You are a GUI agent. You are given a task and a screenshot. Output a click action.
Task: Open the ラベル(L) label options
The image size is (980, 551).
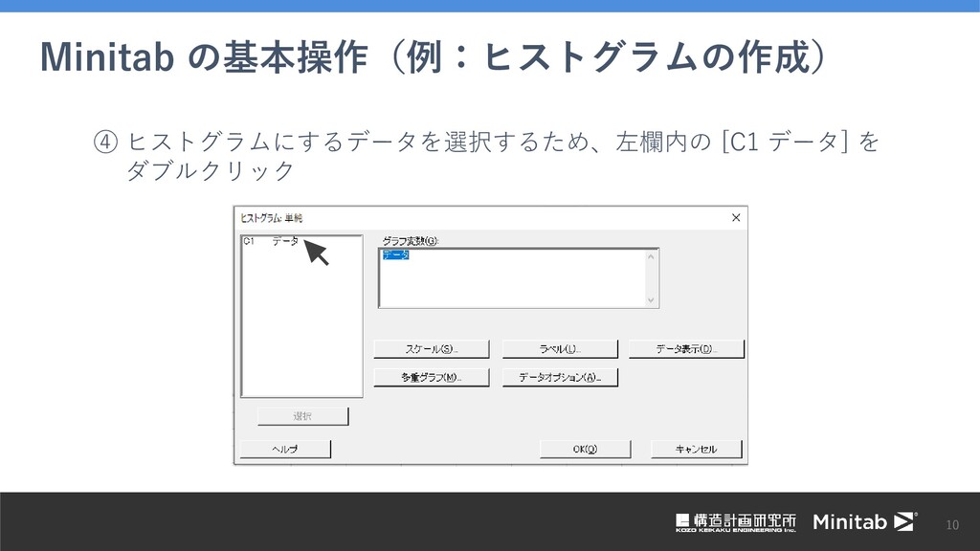[560, 349]
